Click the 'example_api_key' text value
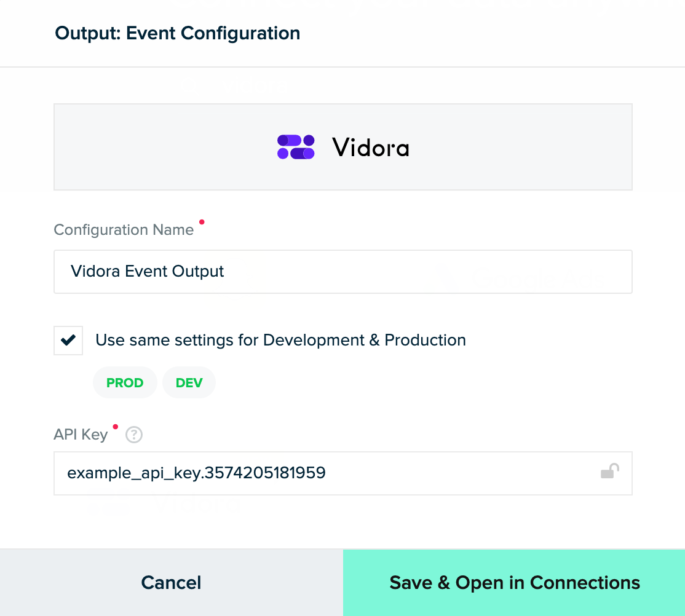 (196, 473)
